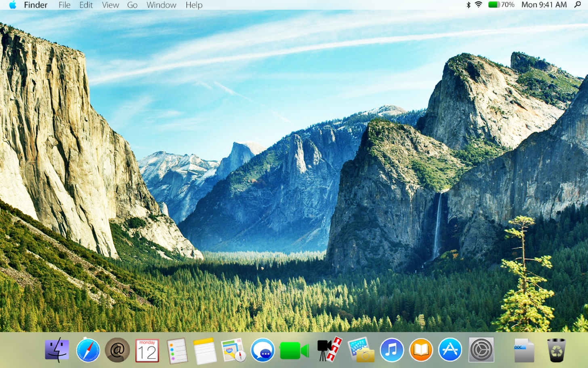Viewport: 588px width, 368px height.
Task: Launch the App Store
Action: 449,350
